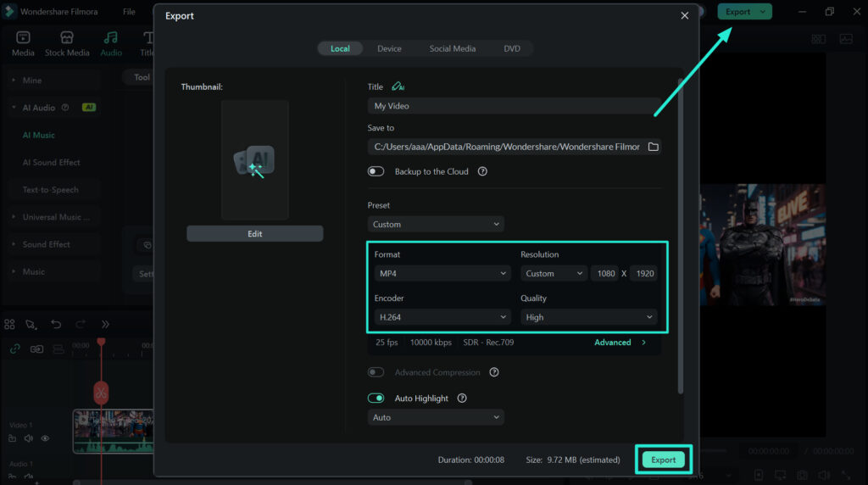Select Text-to-Speech in the sidebar
This screenshot has height=485, width=868.
click(x=50, y=190)
